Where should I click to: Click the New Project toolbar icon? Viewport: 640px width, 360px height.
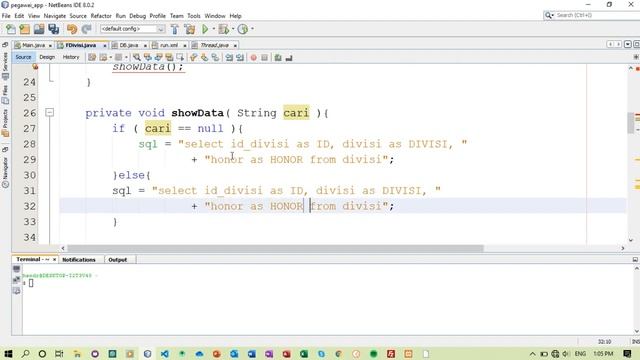[x=25, y=29]
